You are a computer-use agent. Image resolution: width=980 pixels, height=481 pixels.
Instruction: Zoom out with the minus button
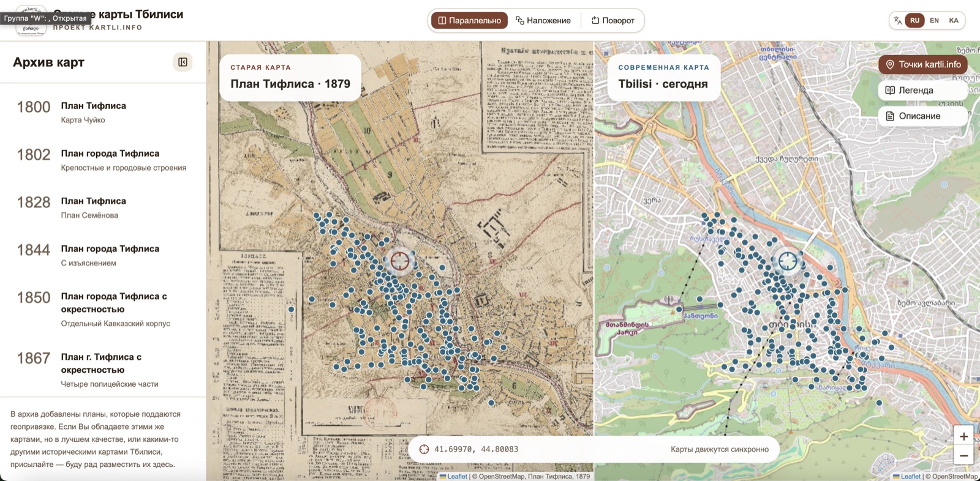pyautogui.click(x=963, y=456)
